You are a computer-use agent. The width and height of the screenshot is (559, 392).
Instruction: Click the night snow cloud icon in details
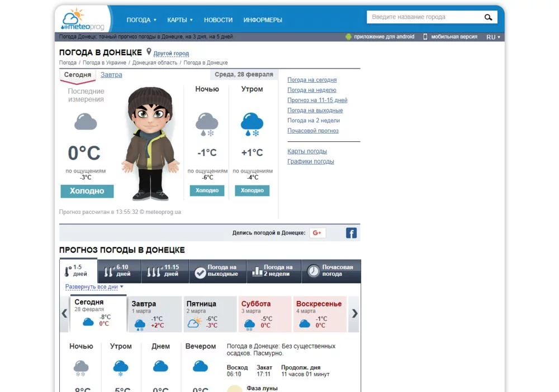coord(81,368)
